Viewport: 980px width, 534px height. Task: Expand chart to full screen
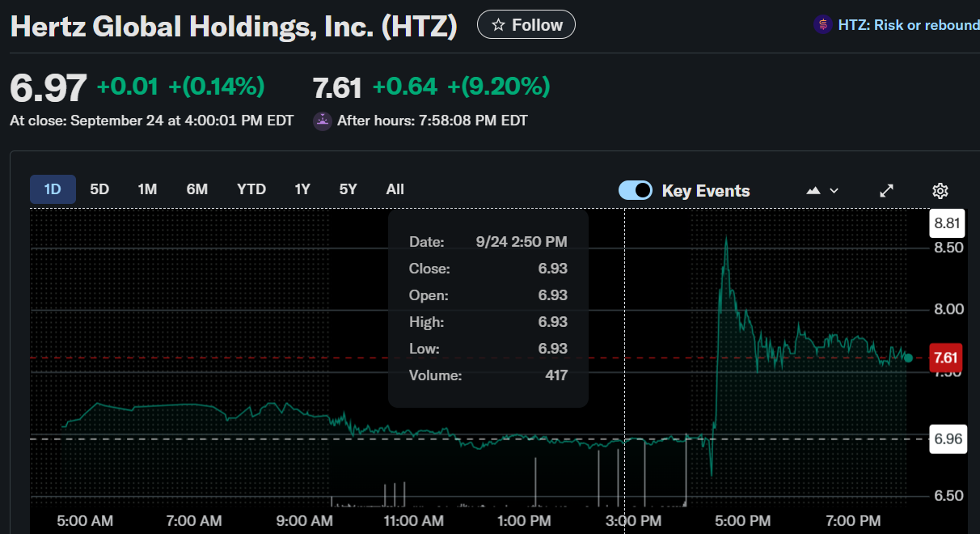(x=887, y=191)
